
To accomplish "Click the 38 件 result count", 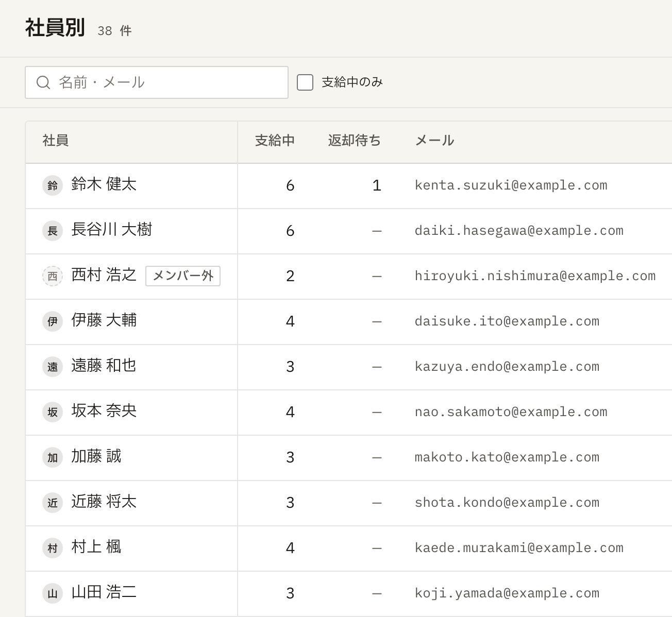I will (x=114, y=31).
